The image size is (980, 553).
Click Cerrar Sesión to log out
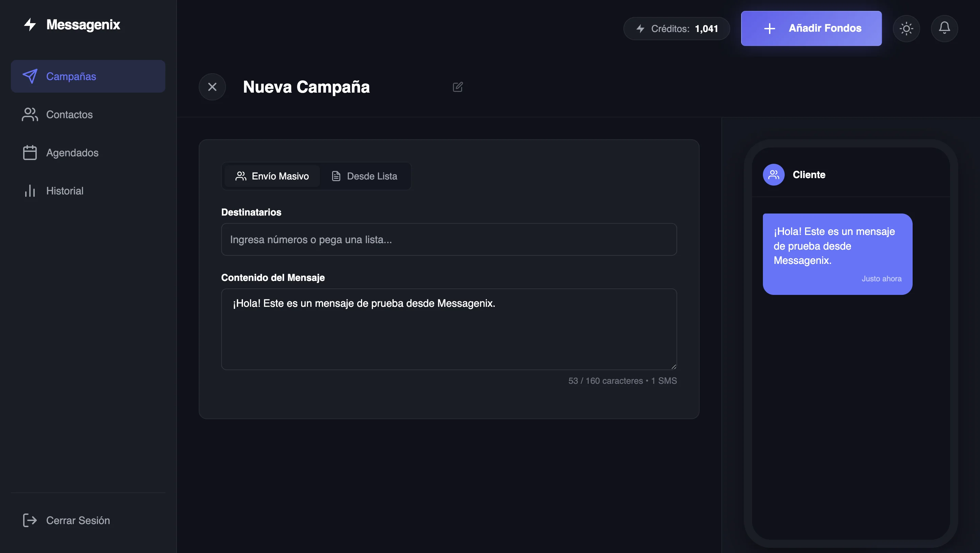78,520
